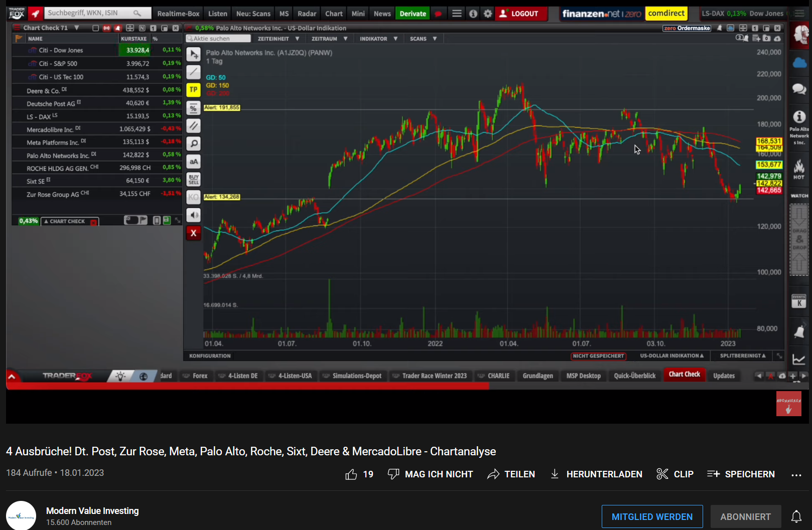Toggle the green layout icon below watchlist
This screenshot has width=812, height=530.
(x=167, y=220)
